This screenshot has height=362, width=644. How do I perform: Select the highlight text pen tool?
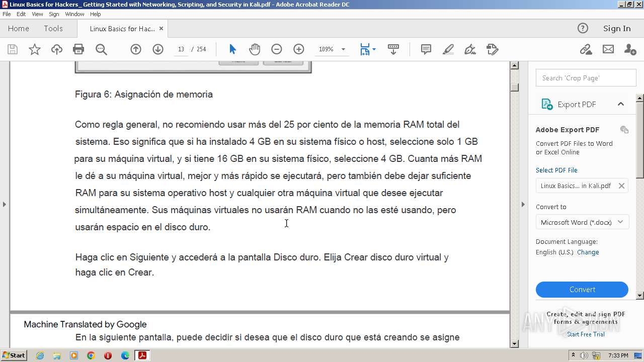[448, 49]
